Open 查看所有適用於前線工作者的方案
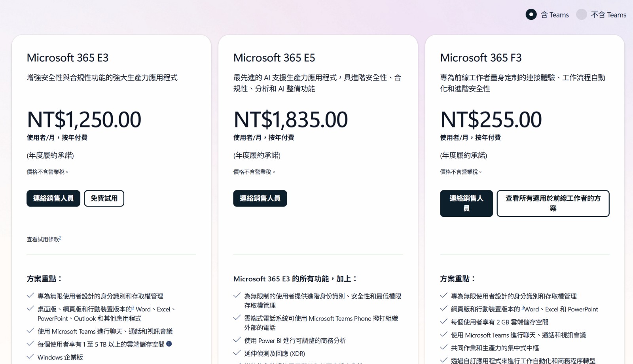633x364 pixels. 553,203
